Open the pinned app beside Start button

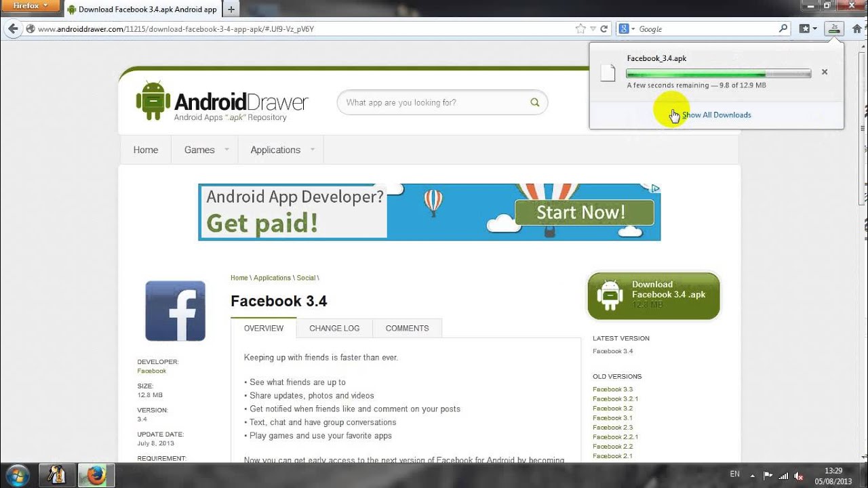pyautogui.click(x=57, y=475)
